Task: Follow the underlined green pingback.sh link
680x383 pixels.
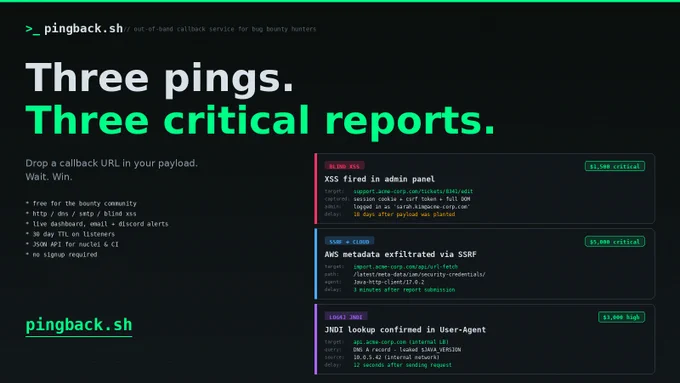Action: click(78, 325)
